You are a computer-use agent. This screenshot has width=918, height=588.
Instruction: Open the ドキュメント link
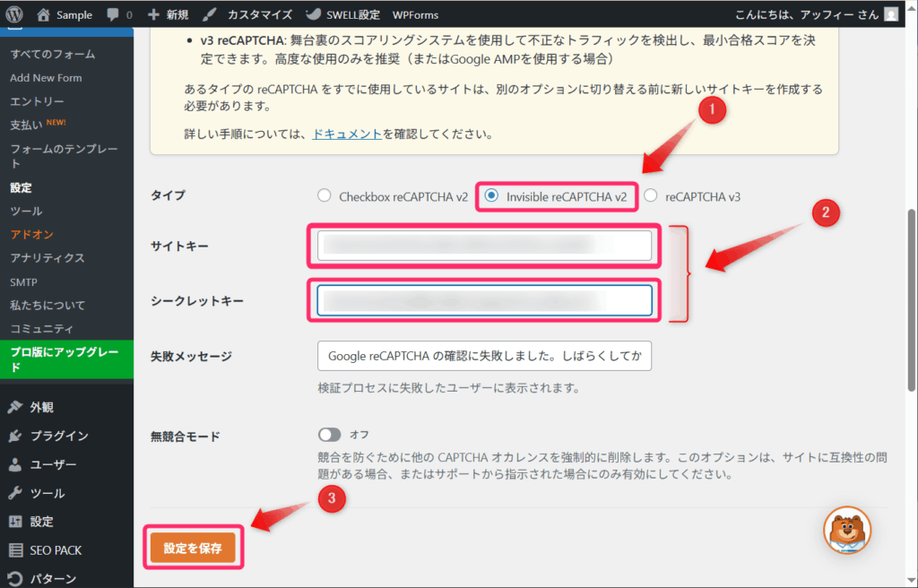[x=347, y=134]
